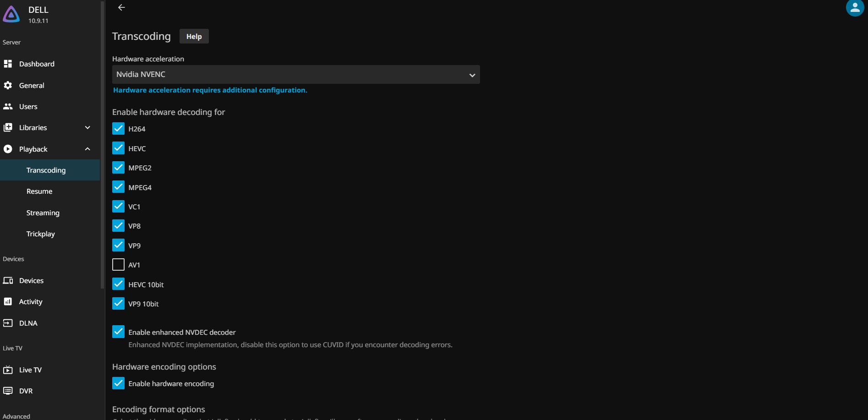Click the Live TV icon
The height and width of the screenshot is (420, 868).
[x=8, y=370]
